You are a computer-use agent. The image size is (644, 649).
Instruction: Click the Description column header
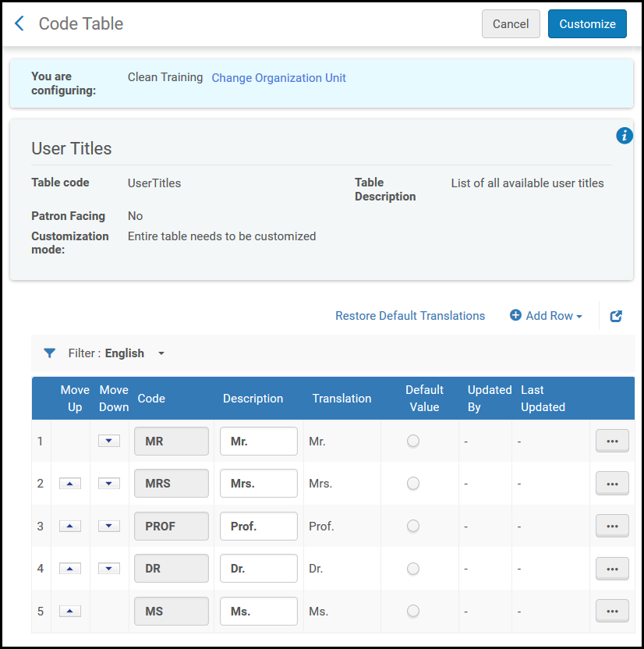253,398
